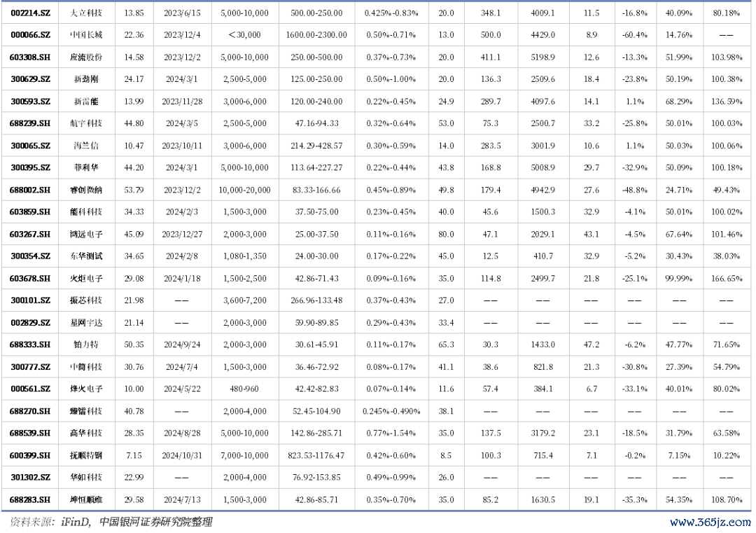Screen dimensions: 756x533
Task: Select the company name 鸿远电子
Action: [86, 235]
